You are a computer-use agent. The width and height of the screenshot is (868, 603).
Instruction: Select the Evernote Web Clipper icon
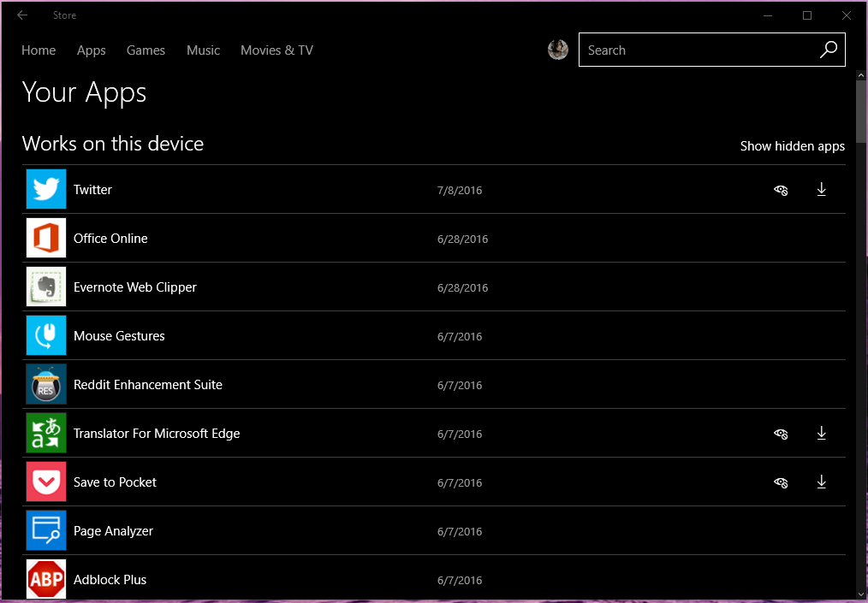click(46, 287)
